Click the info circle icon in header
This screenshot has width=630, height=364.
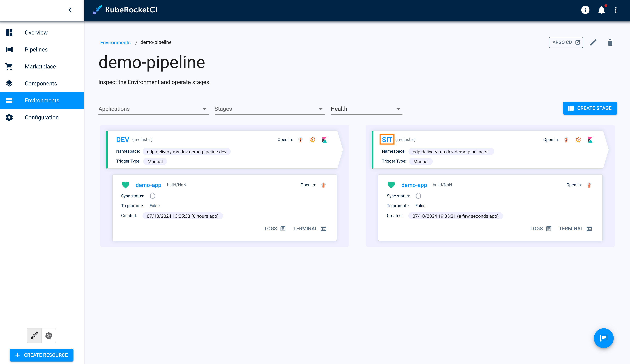[x=586, y=10]
